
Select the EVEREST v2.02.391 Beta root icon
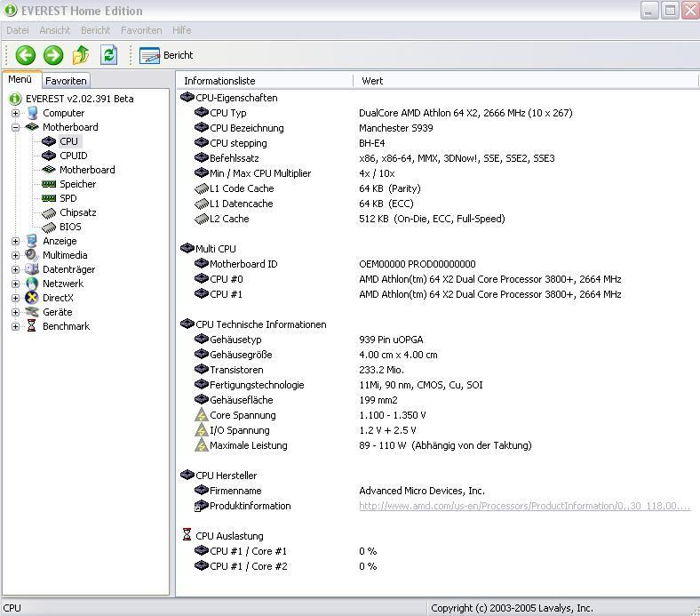point(15,99)
